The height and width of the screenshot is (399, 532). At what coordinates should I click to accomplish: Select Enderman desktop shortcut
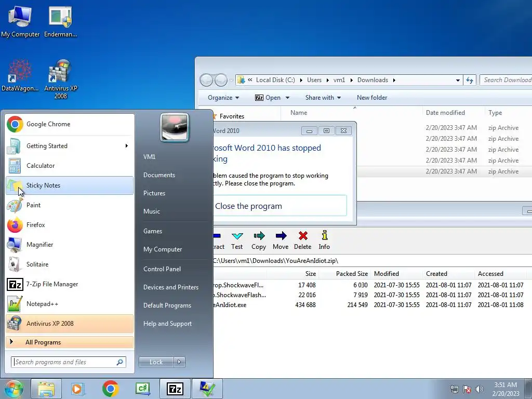tap(60, 22)
